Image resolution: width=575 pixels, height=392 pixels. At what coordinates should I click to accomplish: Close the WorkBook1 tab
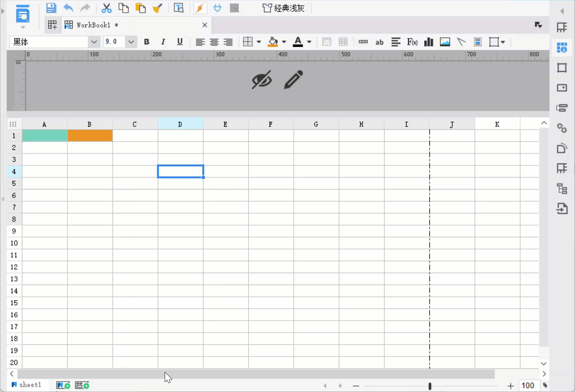pyautogui.click(x=205, y=25)
